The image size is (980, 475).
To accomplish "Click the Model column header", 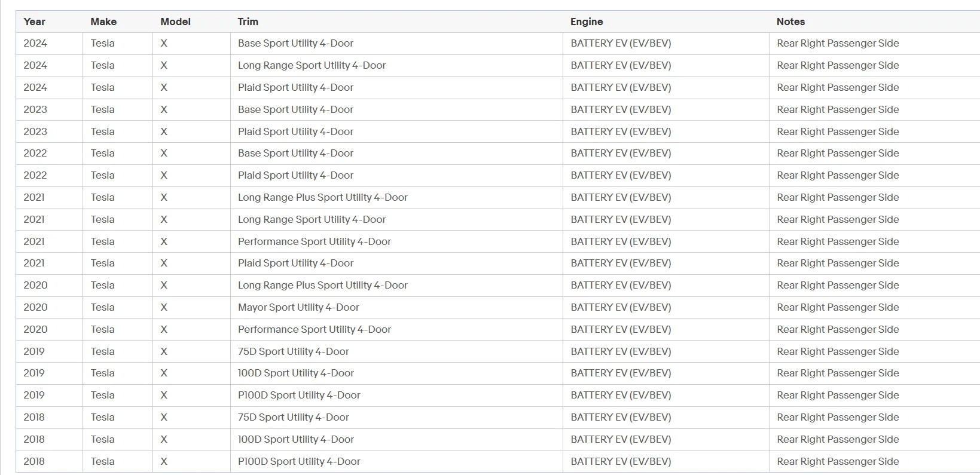I will (x=175, y=22).
